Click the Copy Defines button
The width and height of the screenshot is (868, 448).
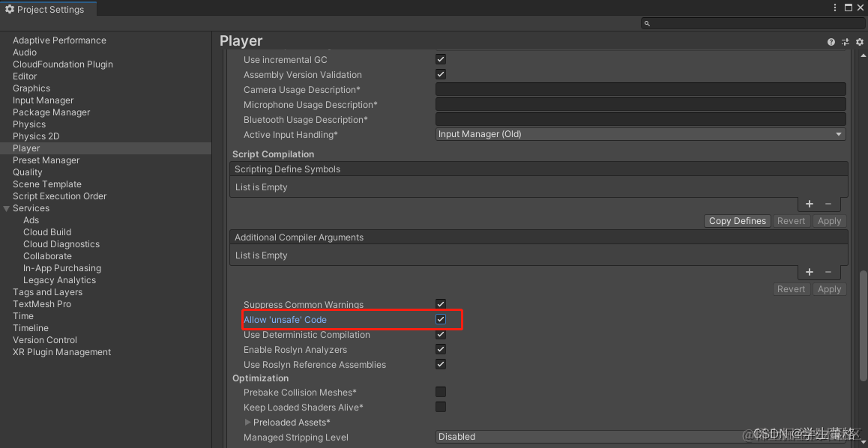[737, 220]
